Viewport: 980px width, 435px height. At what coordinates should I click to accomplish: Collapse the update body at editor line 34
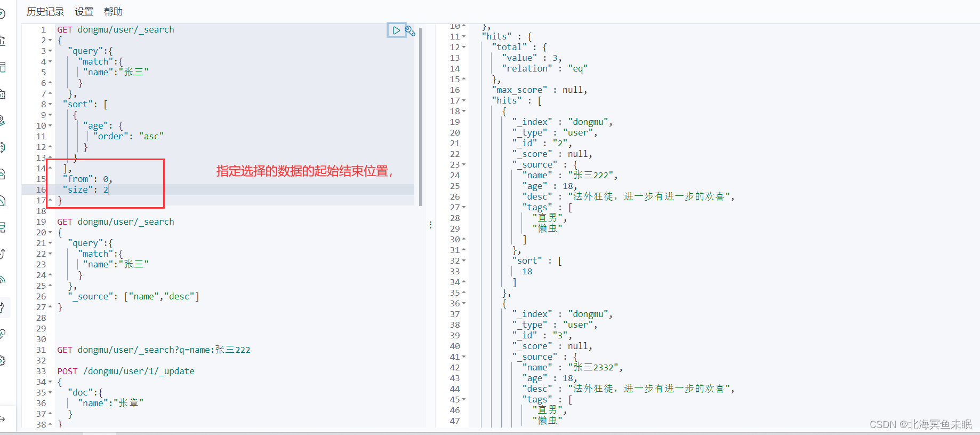pyautogui.click(x=50, y=382)
